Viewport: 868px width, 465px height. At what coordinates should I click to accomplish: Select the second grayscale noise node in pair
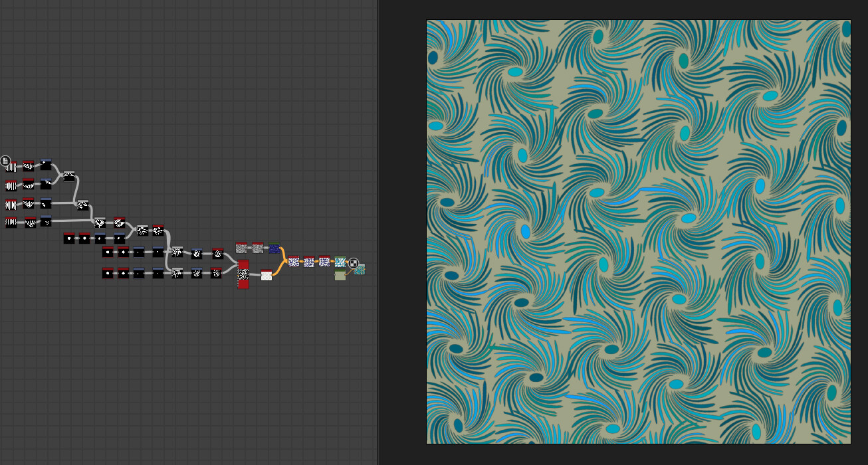257,248
